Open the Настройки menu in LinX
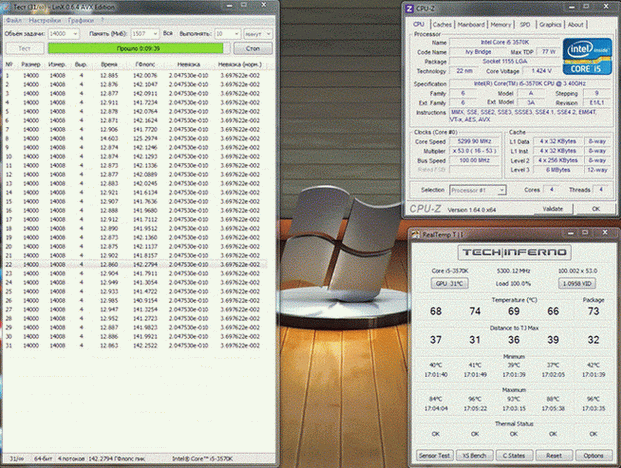Screen dimensions: 621x468 coord(43,20)
